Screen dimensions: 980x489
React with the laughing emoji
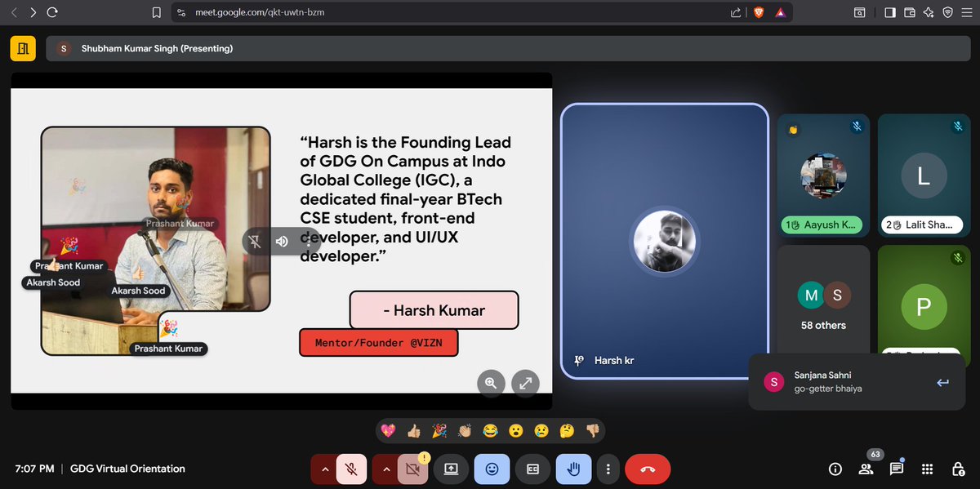(x=489, y=430)
